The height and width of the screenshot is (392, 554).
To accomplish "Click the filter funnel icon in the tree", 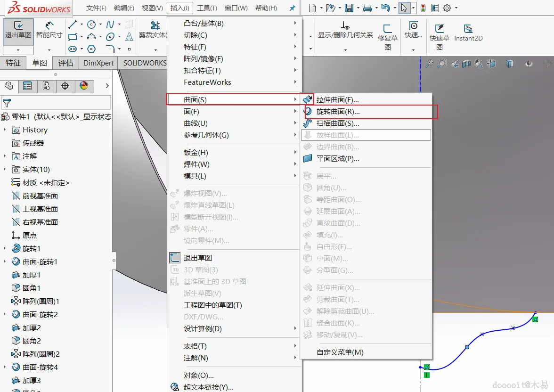I will tap(7, 103).
